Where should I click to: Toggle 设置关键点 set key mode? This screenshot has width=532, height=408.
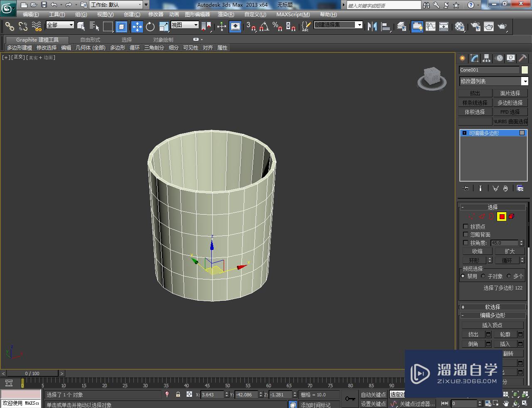tap(373, 403)
